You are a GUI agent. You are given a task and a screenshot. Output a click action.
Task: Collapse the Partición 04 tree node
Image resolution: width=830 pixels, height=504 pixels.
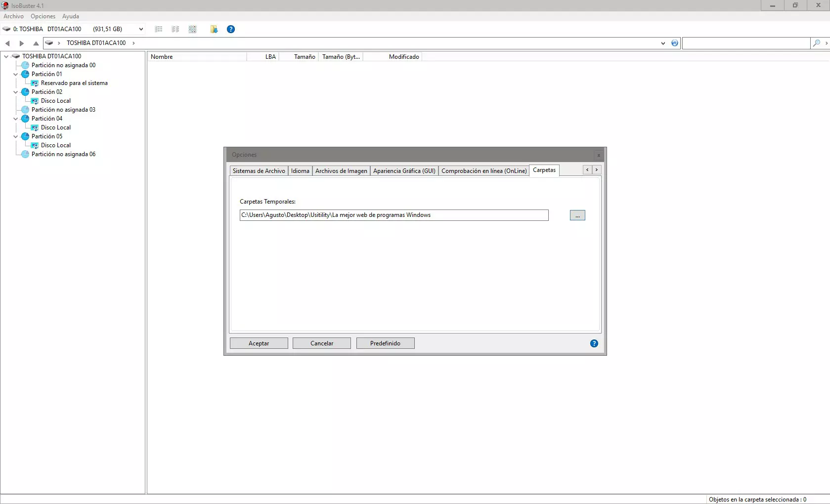16,119
